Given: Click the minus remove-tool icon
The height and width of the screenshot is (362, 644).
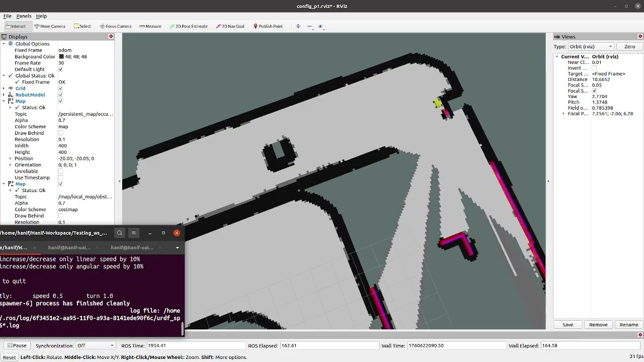Looking at the screenshot, I should pos(309,26).
